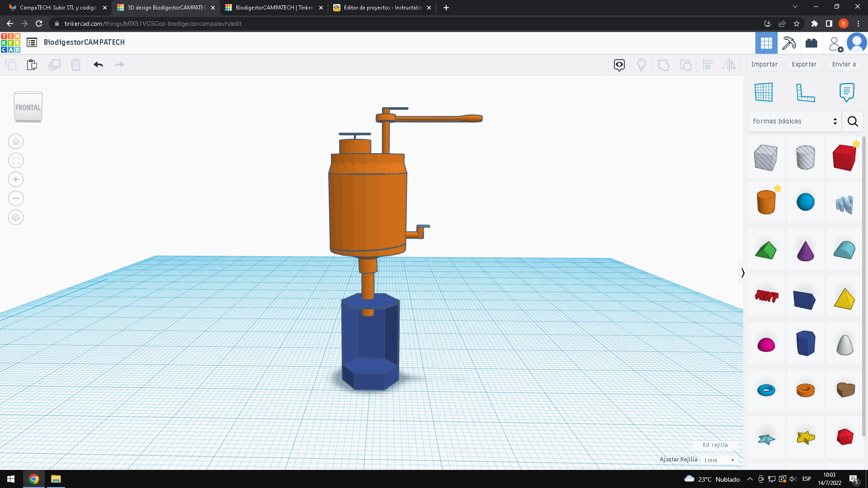Image resolution: width=868 pixels, height=488 pixels.
Task: Pick the blue torus shape
Action: (766, 390)
